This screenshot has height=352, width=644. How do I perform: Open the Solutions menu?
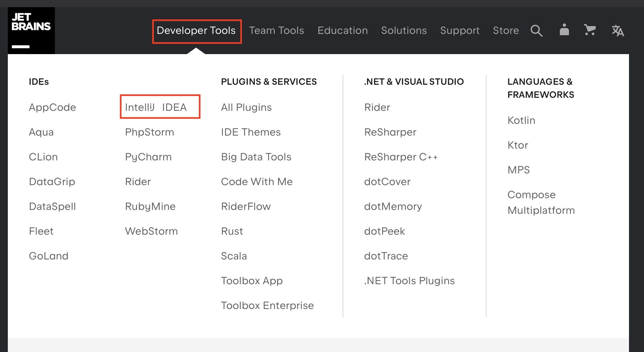click(x=404, y=31)
